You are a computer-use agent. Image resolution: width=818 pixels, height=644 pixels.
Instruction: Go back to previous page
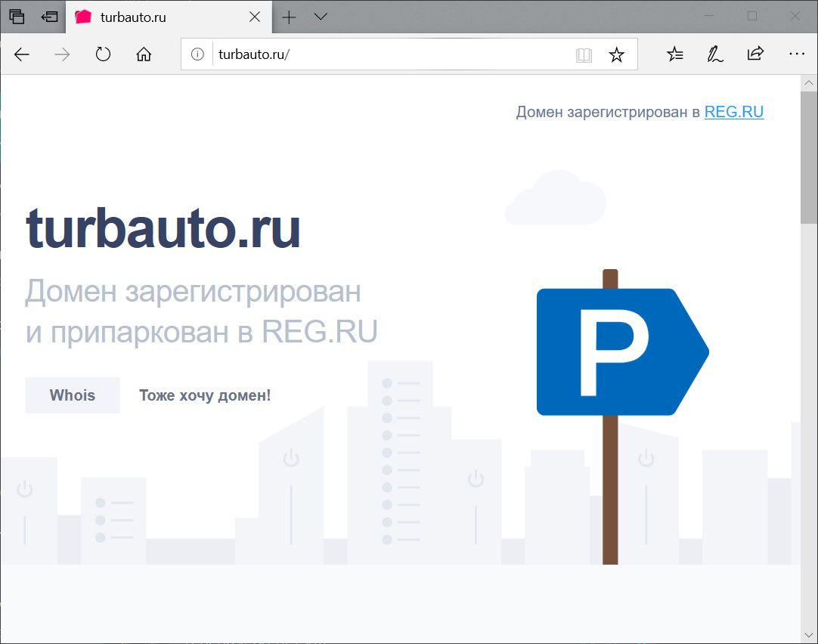(22, 54)
